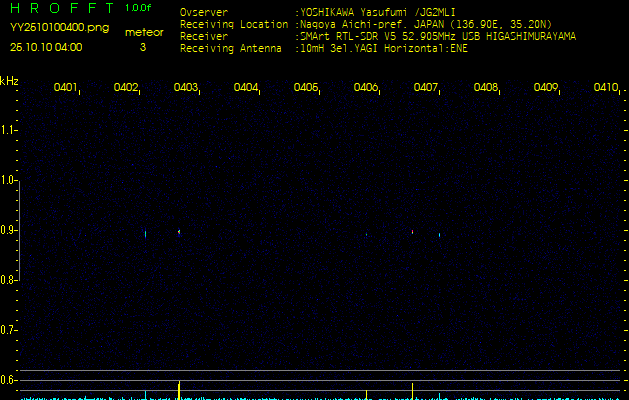Click time marker 0407
This screenshot has height=400, width=629.
click(x=425, y=87)
